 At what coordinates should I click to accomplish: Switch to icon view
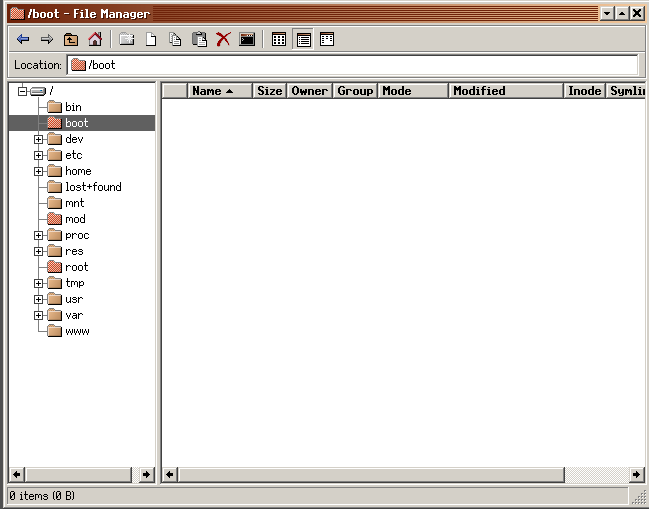(x=279, y=40)
